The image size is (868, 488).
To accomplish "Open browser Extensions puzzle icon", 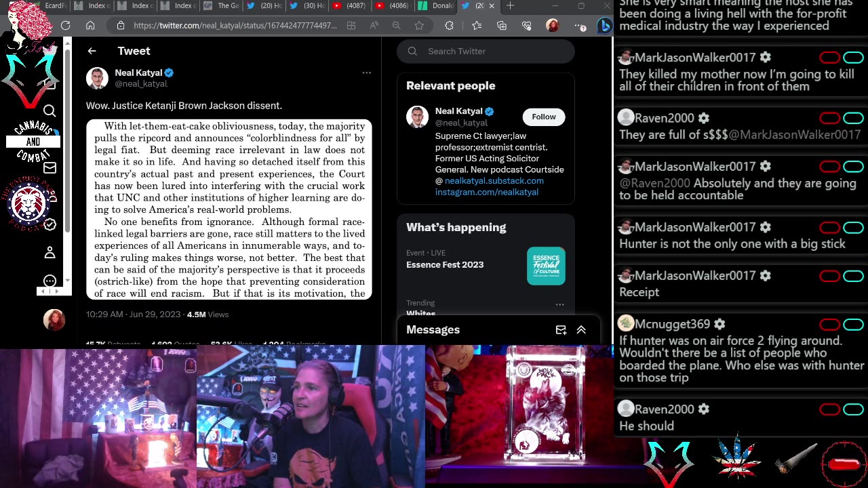I will 449,26.
